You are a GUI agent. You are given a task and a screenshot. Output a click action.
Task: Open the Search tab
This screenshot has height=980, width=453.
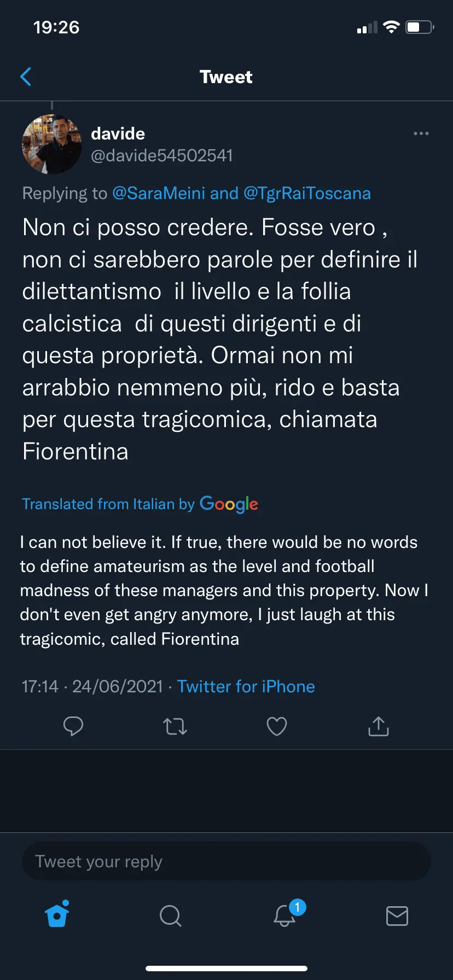[170, 915]
